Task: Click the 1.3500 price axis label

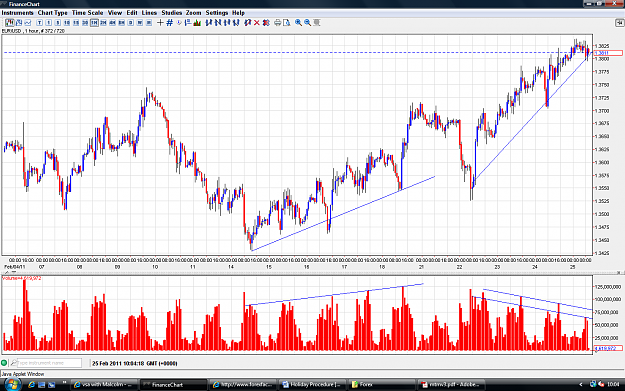Action: point(602,214)
